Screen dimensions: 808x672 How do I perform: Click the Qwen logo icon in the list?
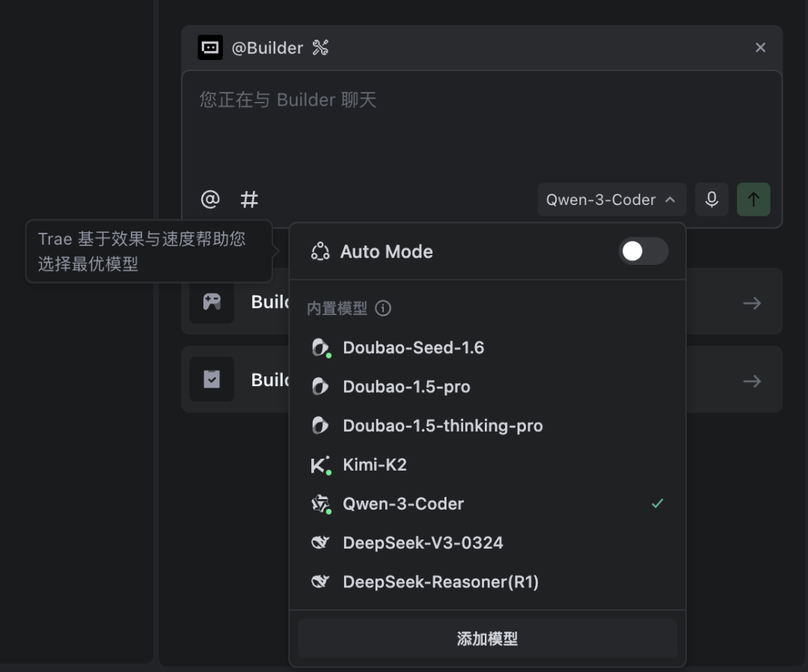[x=320, y=504]
